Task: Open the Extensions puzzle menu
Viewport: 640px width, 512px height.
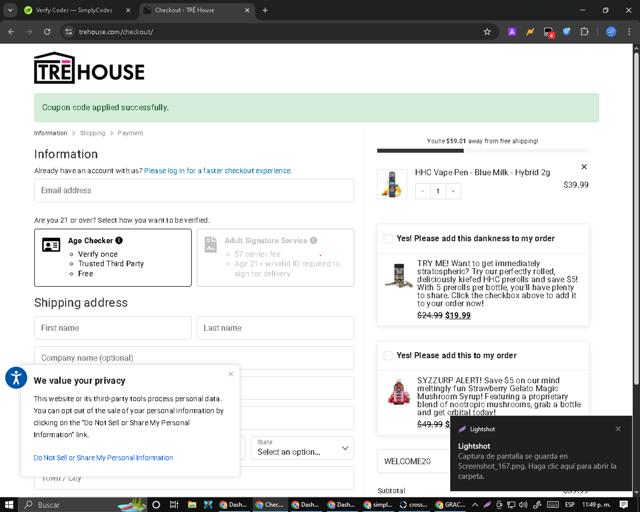Action: pyautogui.click(x=584, y=31)
